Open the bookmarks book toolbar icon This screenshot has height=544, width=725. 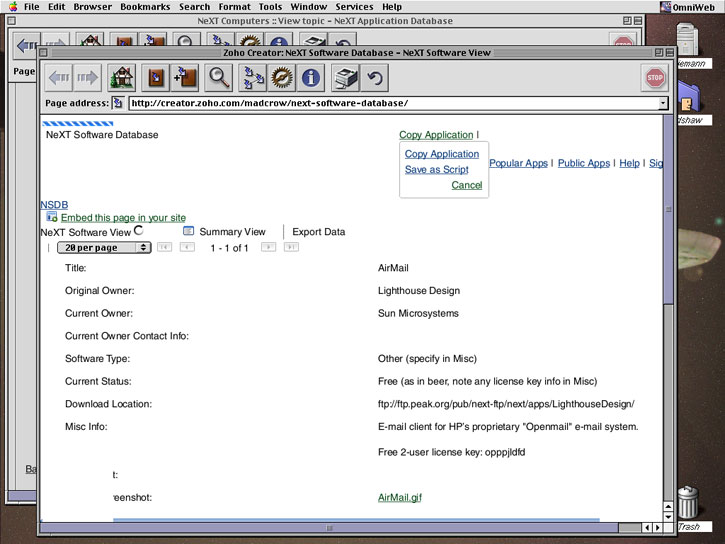[x=155, y=77]
